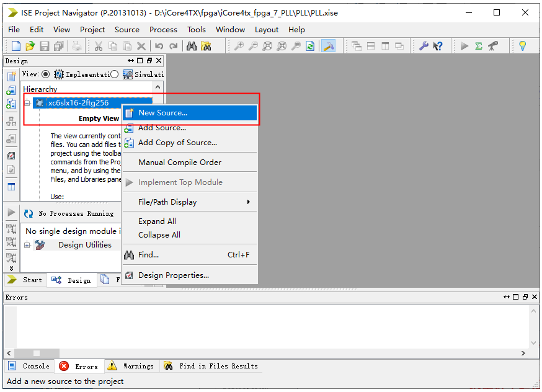Click the New file icon in the toolbar
Viewport: 542px width, 392px height.
(16, 46)
